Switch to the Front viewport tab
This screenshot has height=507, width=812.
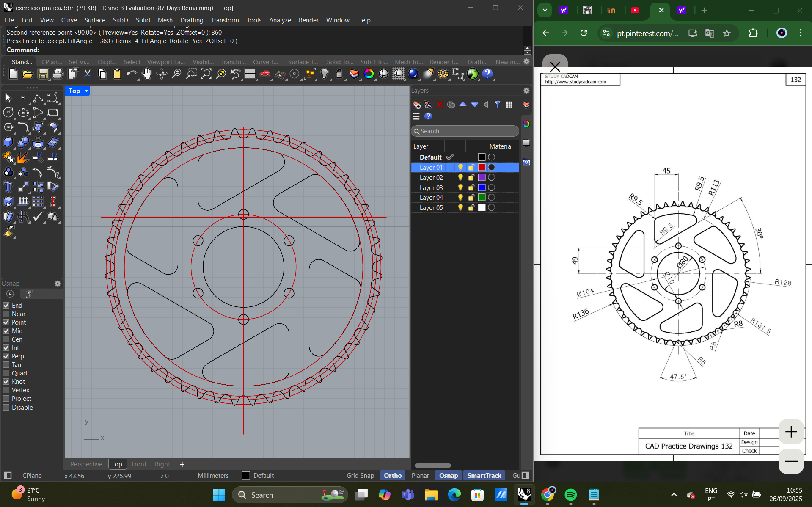pyautogui.click(x=139, y=464)
